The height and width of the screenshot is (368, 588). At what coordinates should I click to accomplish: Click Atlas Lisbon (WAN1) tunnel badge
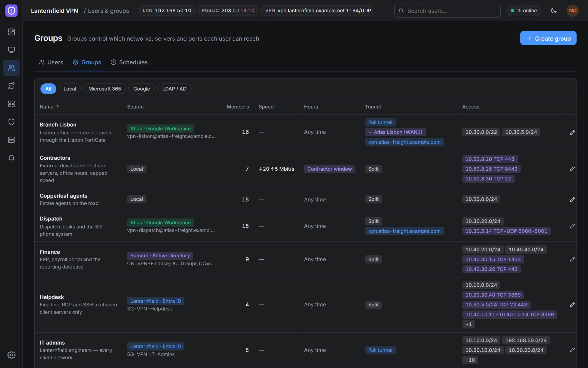click(395, 132)
